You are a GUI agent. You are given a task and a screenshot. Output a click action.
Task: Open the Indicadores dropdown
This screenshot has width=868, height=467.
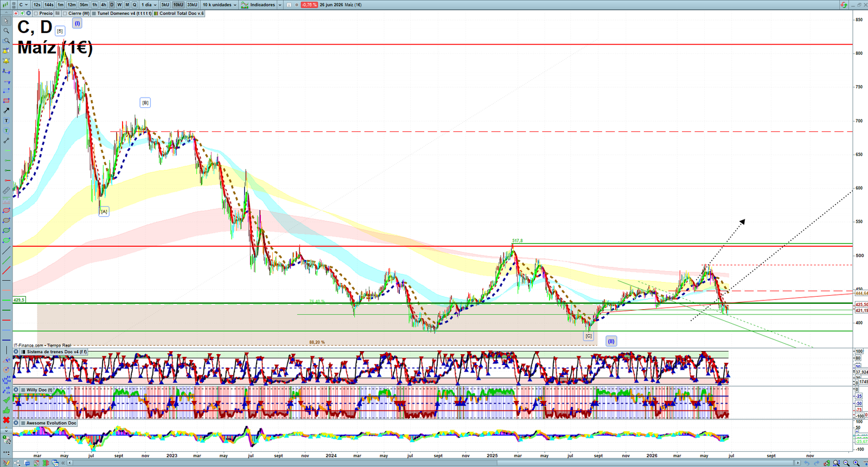pos(263,4)
